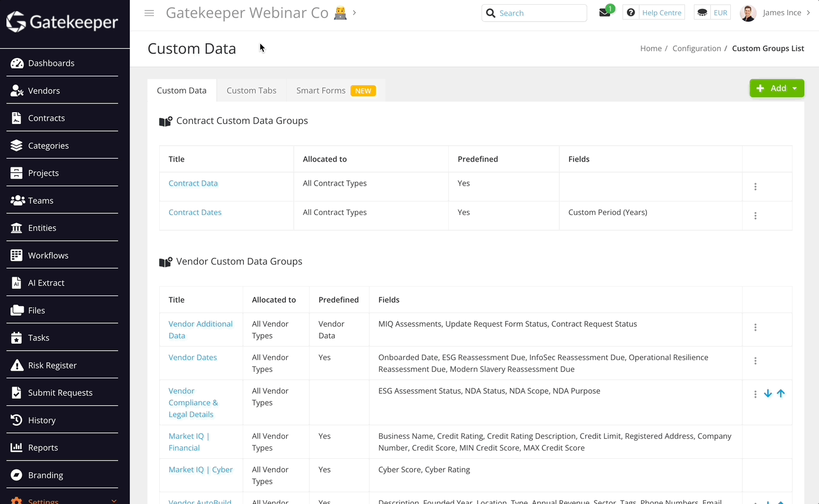Screen dimensions: 819x504
Task: Select the Vendors icon in the sidebar
Action: coord(16,90)
